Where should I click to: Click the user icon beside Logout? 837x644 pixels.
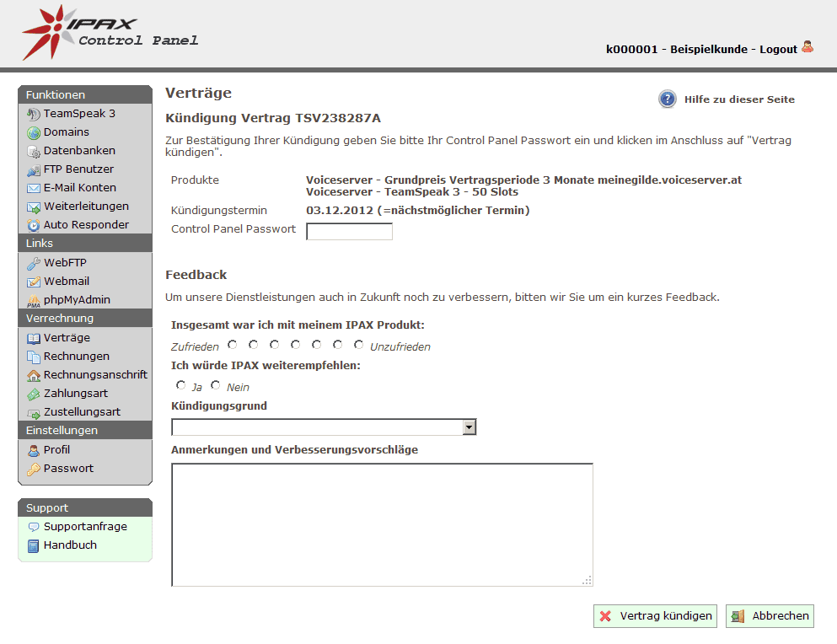pos(807,47)
